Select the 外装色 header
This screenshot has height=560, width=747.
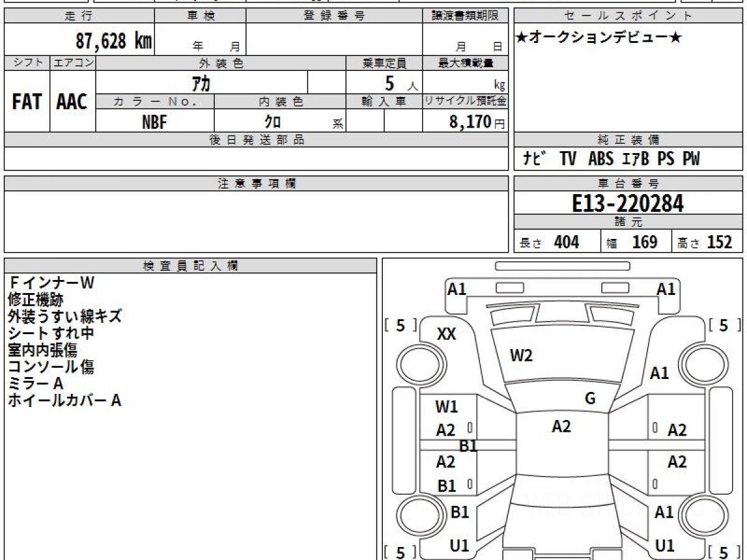[221, 63]
